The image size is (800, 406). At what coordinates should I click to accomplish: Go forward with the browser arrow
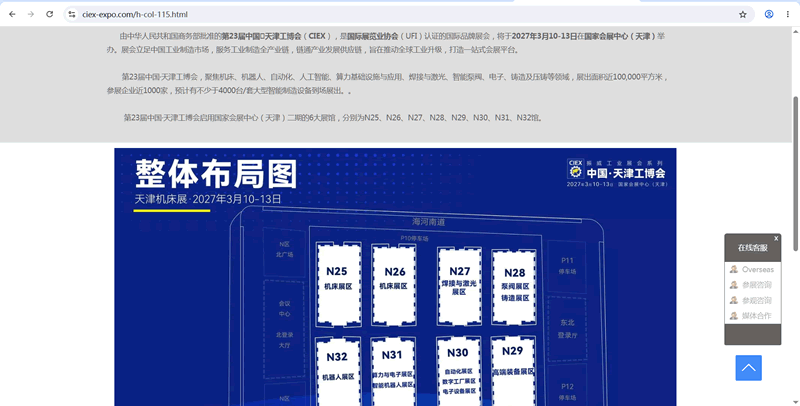tap(31, 14)
